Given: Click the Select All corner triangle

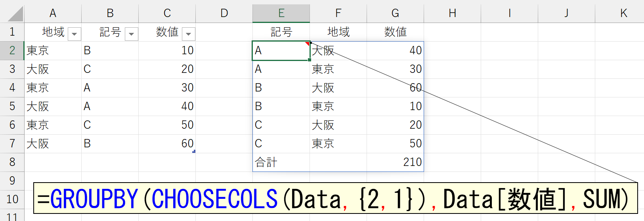Looking at the screenshot, I should [x=15, y=14].
